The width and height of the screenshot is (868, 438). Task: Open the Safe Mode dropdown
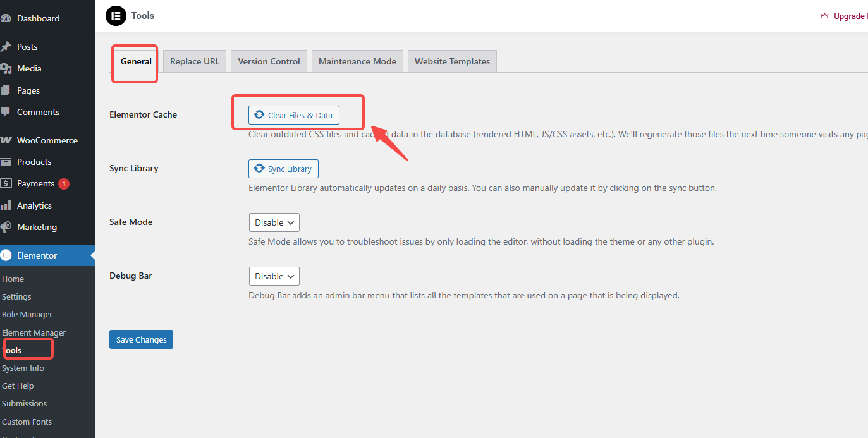click(x=274, y=222)
